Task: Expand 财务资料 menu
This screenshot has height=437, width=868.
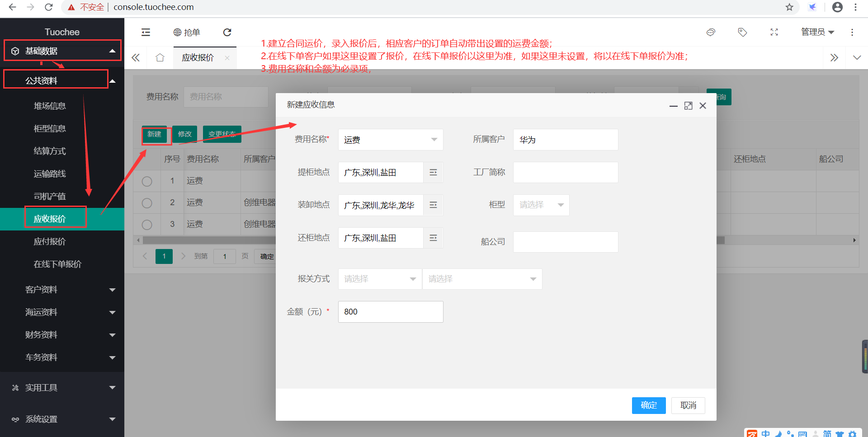Action: coord(62,335)
